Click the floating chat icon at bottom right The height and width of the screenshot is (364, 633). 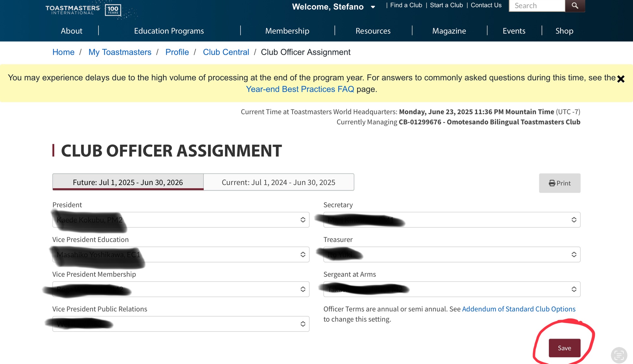(618, 355)
